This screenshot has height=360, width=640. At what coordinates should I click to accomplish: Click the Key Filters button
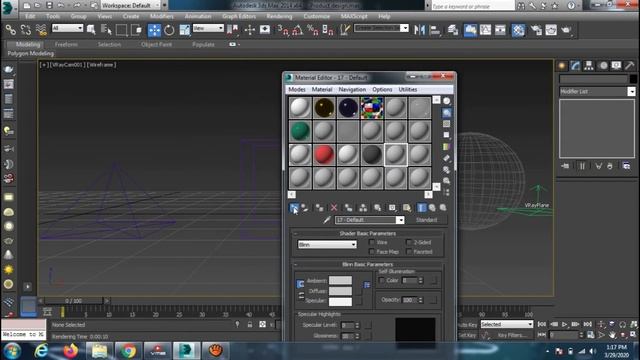tap(512, 335)
